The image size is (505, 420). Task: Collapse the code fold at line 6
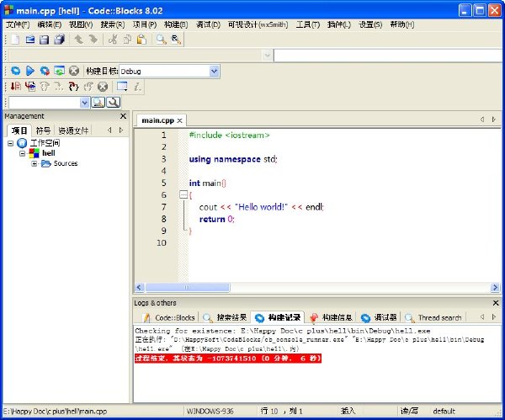183,194
